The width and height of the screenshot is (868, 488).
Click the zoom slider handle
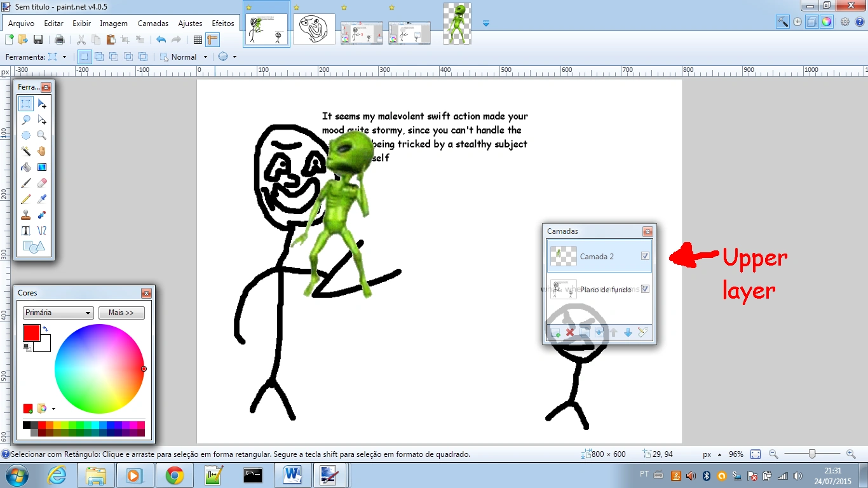(x=812, y=454)
